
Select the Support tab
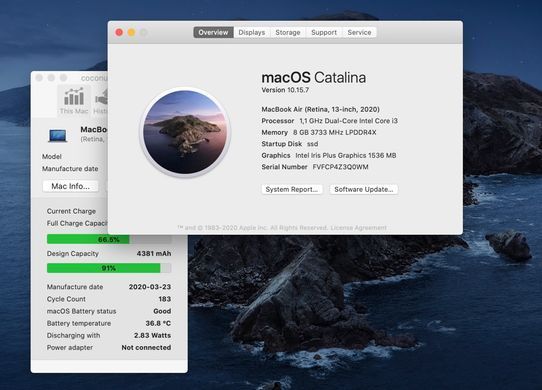[x=324, y=32]
